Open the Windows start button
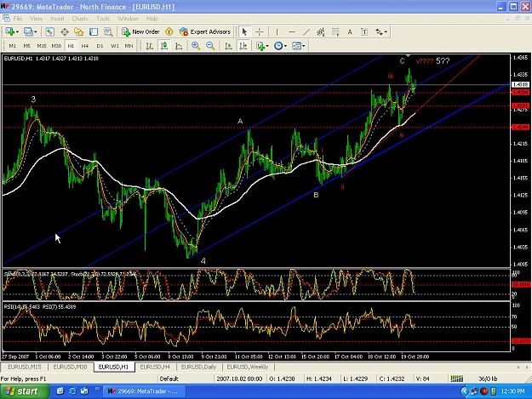The image size is (532, 399). coord(22,391)
